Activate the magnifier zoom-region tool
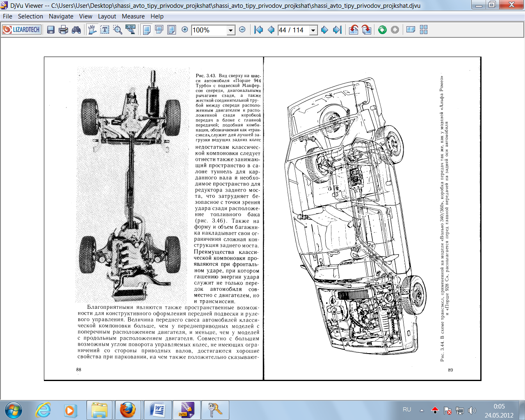525x420 pixels. click(x=118, y=30)
